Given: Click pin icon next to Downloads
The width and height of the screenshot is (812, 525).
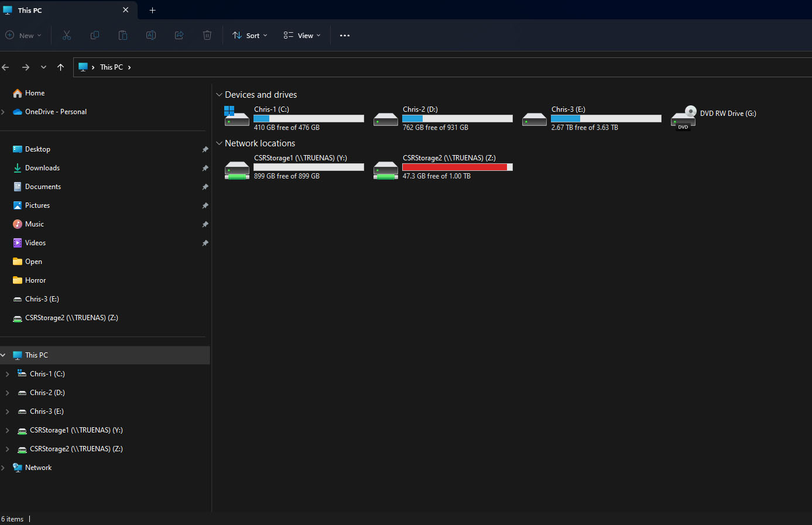Looking at the screenshot, I should (205, 169).
